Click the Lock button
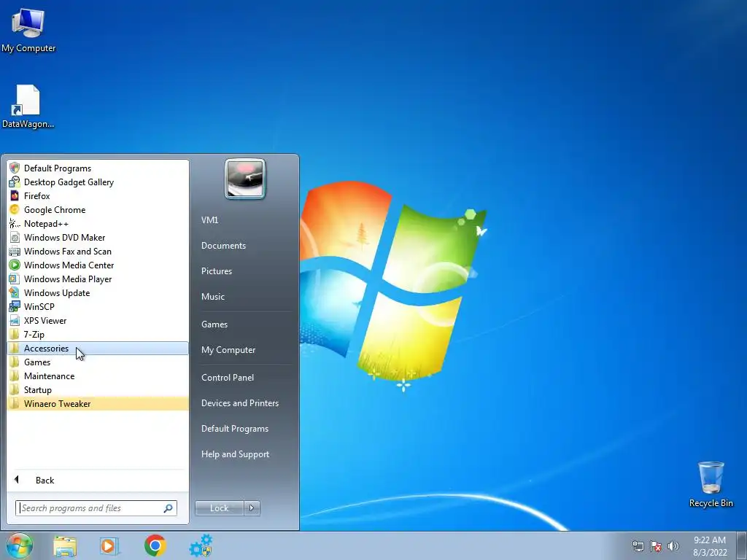The width and height of the screenshot is (747, 560). tap(220, 508)
